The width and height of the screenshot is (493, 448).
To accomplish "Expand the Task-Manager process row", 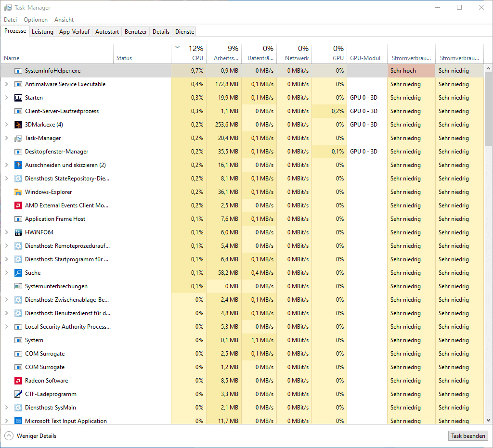I will pos(7,138).
